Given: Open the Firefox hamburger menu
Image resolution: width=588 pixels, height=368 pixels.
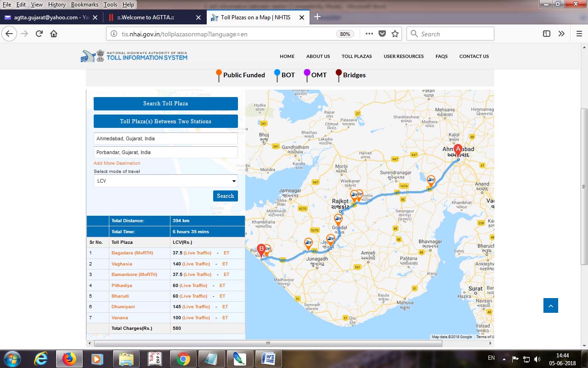Looking at the screenshot, I should (579, 34).
